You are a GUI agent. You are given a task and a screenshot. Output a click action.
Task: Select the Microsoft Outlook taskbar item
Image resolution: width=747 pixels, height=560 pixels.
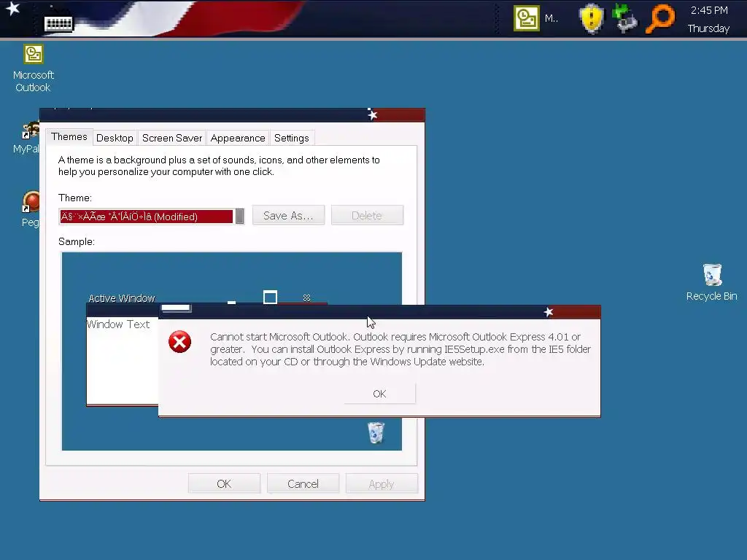[536, 18]
